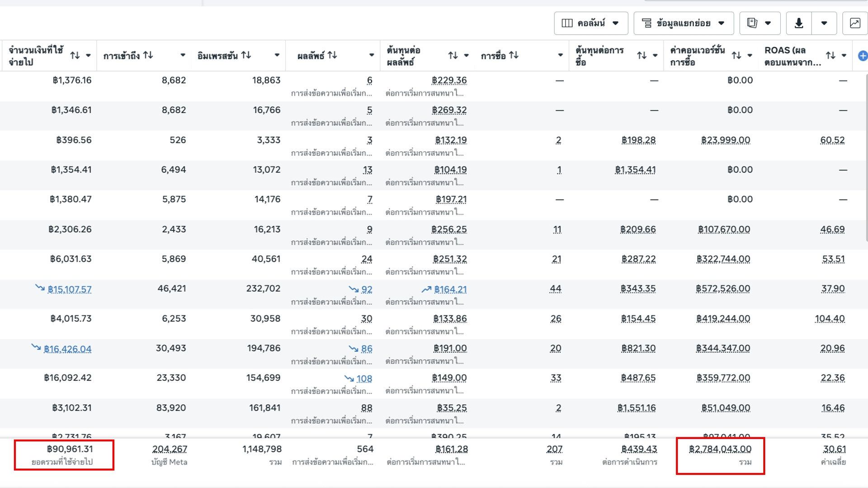Viewport: 868px width, 488px height.
Task: Open การซื้อ column header menu arrow
Action: [x=560, y=55]
